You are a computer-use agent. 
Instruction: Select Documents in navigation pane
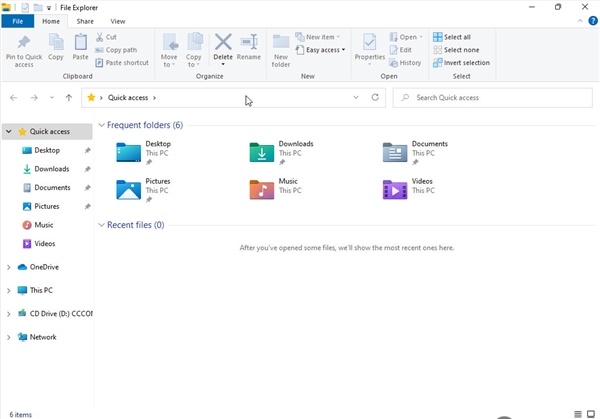(x=47, y=188)
